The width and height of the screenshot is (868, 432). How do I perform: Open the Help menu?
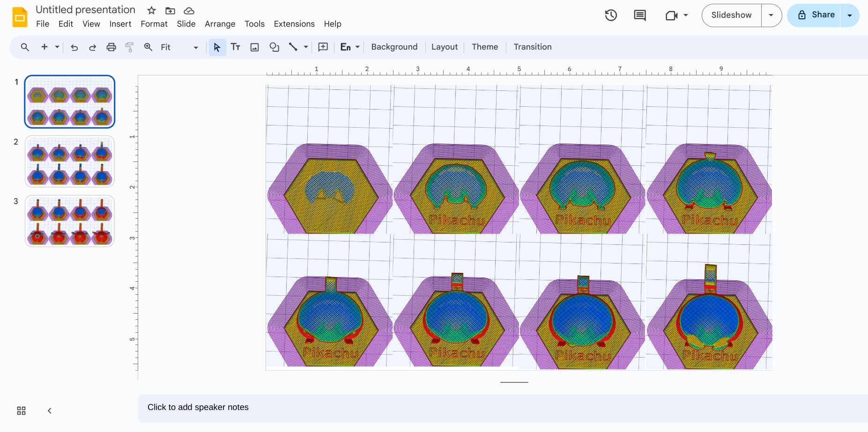pyautogui.click(x=333, y=24)
